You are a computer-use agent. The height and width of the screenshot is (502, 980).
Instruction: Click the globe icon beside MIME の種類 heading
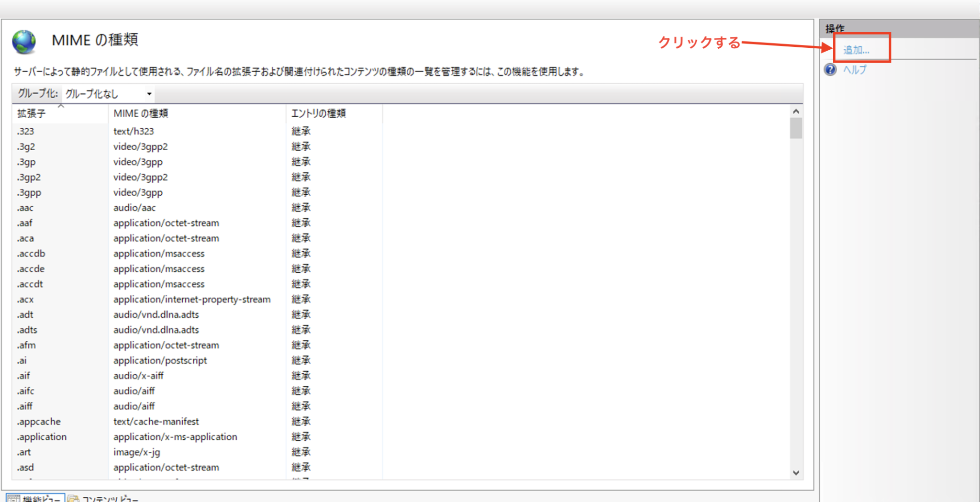(23, 41)
